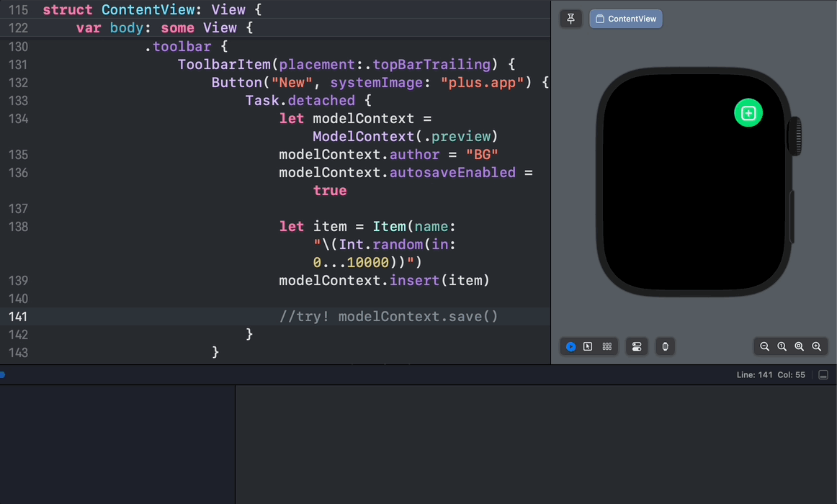
Task: Click '.topBarTrailing' placement value
Action: 427,65
